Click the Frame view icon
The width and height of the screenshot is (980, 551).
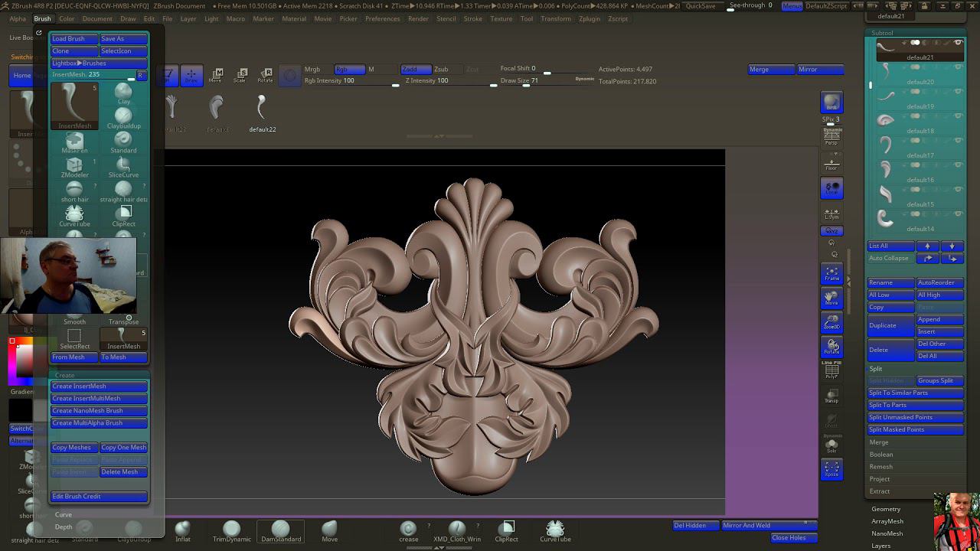point(831,274)
